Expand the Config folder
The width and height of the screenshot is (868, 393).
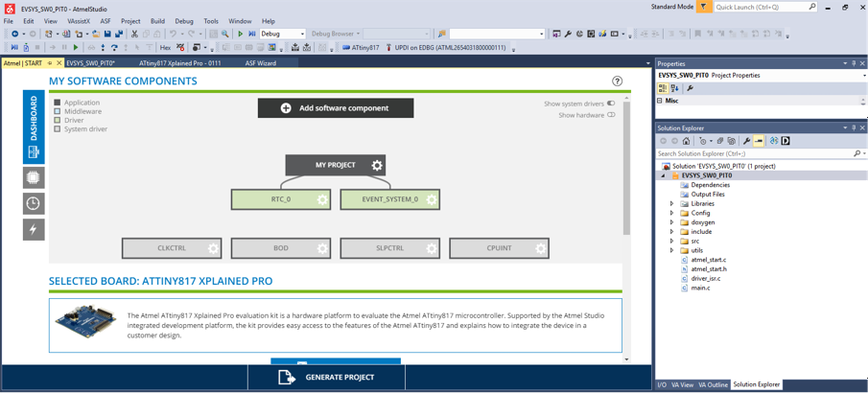pyautogui.click(x=672, y=213)
